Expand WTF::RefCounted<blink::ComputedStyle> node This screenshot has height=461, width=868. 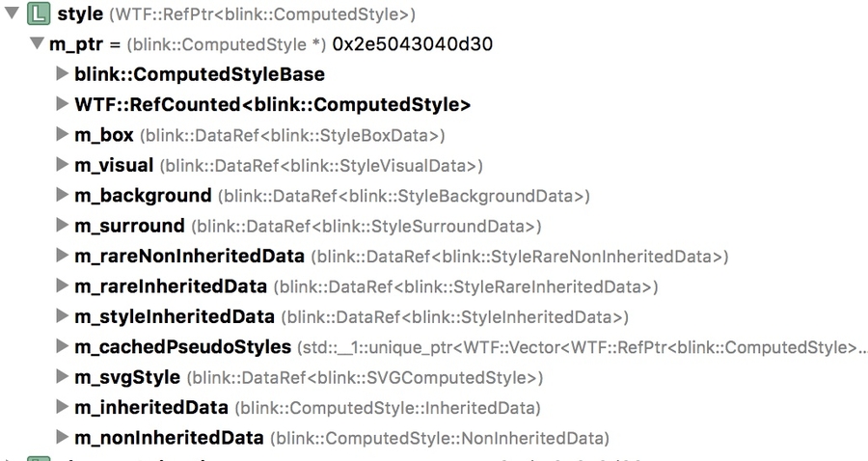[x=63, y=105]
